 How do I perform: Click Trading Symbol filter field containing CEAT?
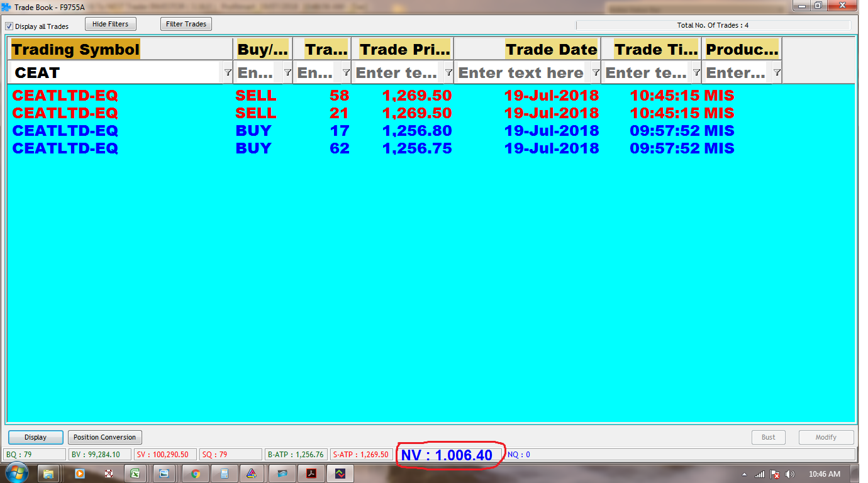click(116, 73)
